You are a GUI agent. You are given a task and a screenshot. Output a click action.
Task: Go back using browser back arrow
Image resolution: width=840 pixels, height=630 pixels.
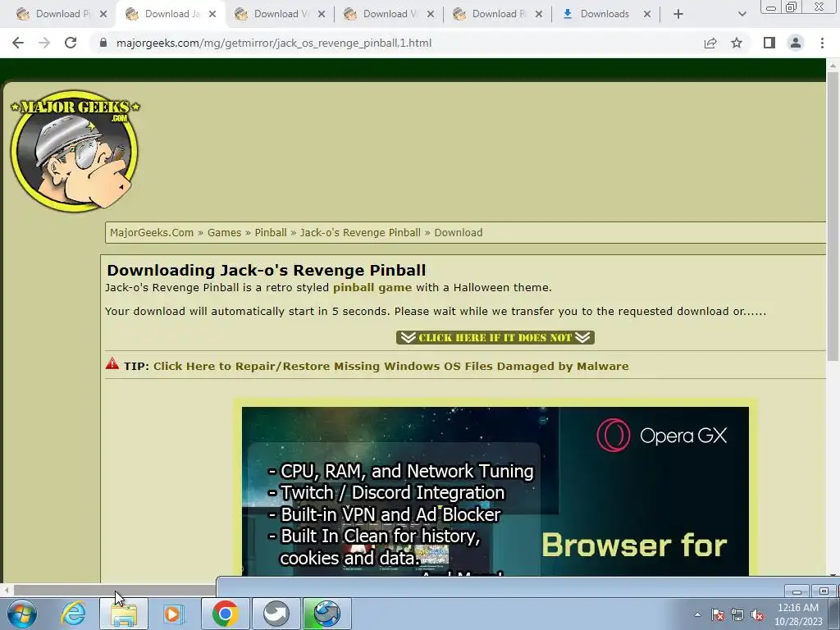click(18, 43)
